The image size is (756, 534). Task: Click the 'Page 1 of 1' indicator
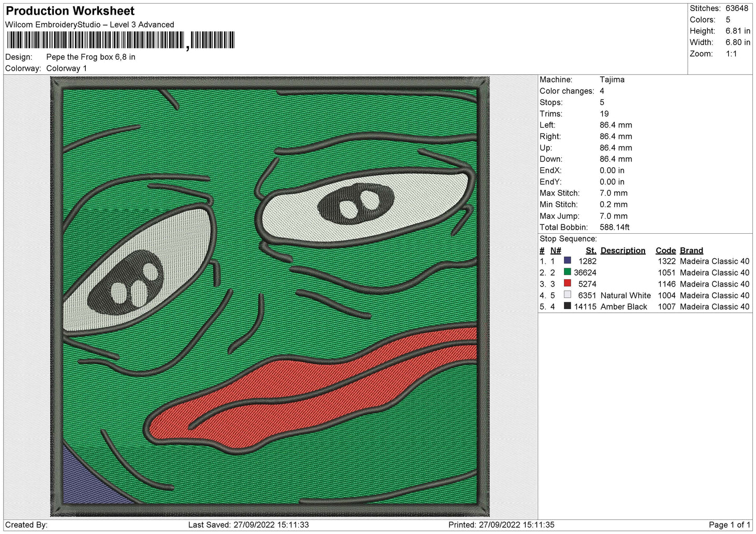pos(730,525)
